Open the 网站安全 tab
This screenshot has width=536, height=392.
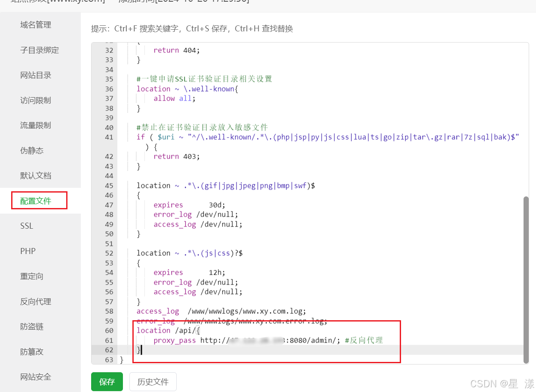point(36,377)
